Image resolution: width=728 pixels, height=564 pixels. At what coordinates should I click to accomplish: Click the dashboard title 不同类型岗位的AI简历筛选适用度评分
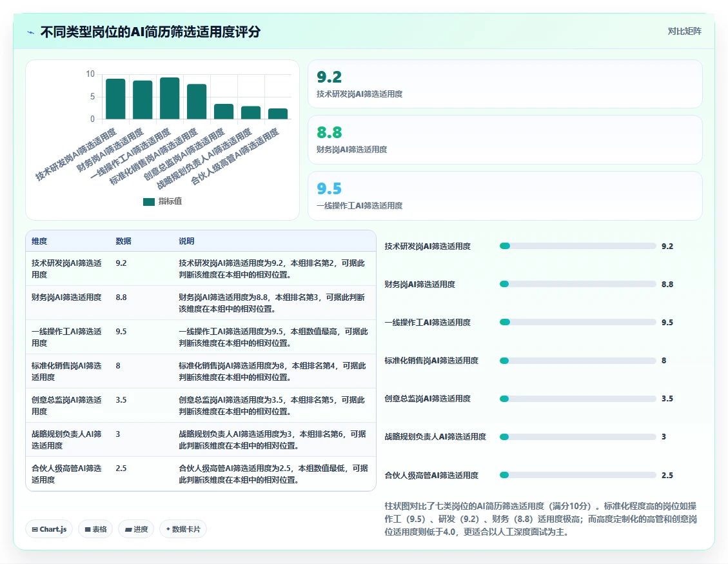click(x=150, y=32)
